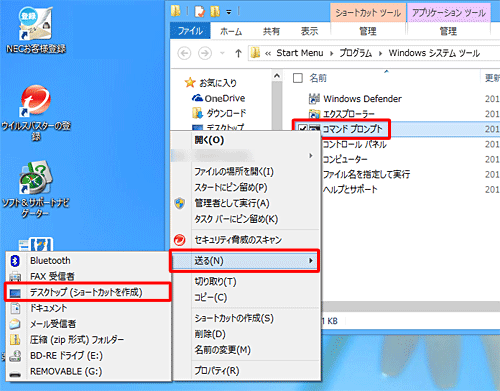Select the コントロール パネル file row
Screen dimensions: 500x391
(410, 144)
